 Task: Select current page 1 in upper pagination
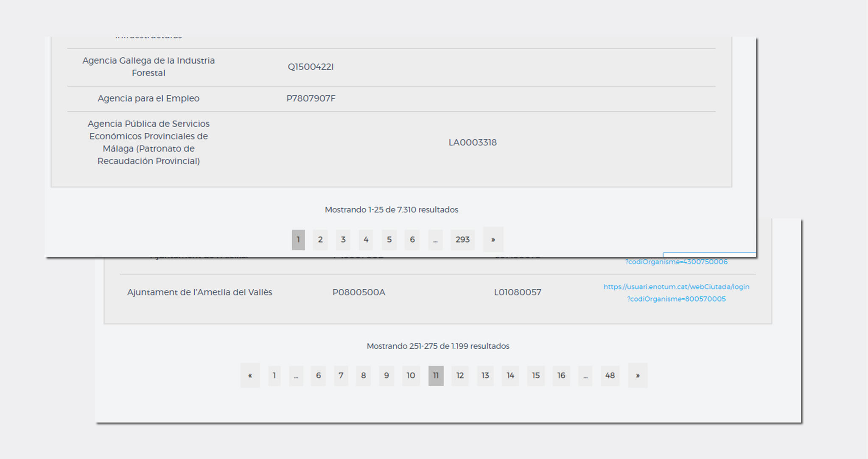298,240
